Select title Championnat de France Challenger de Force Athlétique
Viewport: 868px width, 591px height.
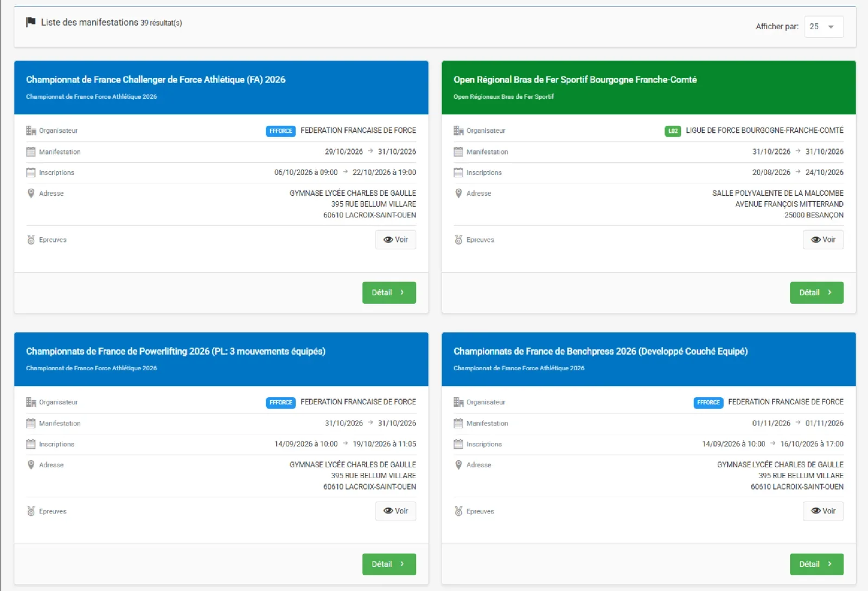156,80
